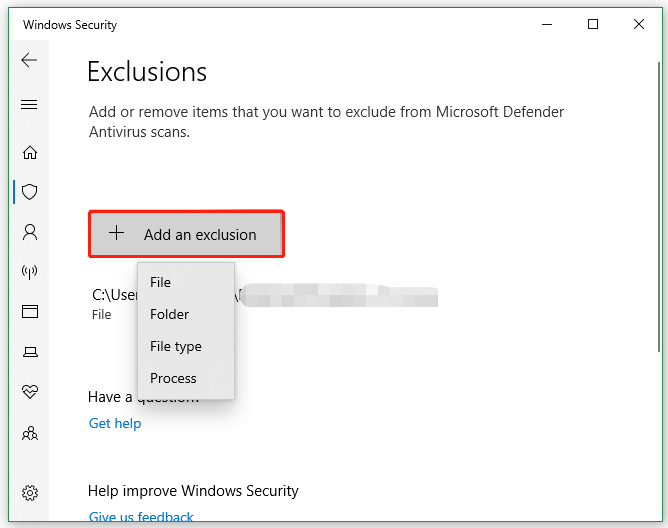Image resolution: width=668 pixels, height=528 pixels.
Task: Open App & browser control icon
Action: (x=30, y=312)
